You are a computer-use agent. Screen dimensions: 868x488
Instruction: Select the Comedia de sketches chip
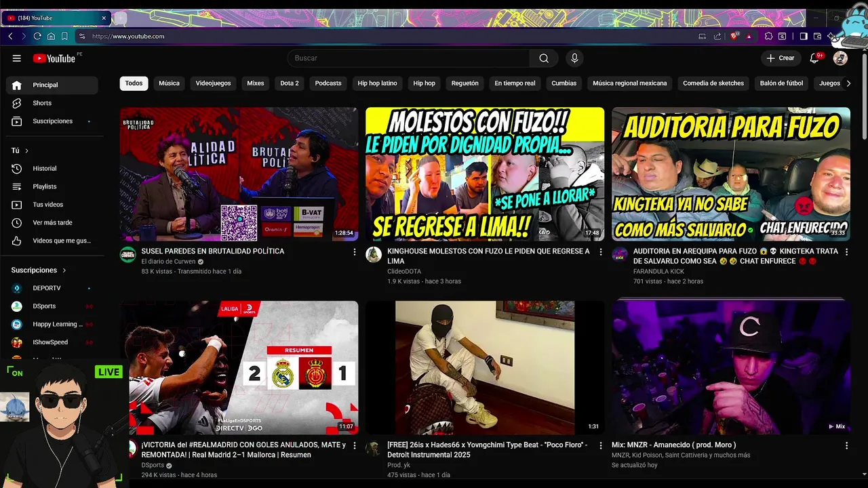[713, 83]
